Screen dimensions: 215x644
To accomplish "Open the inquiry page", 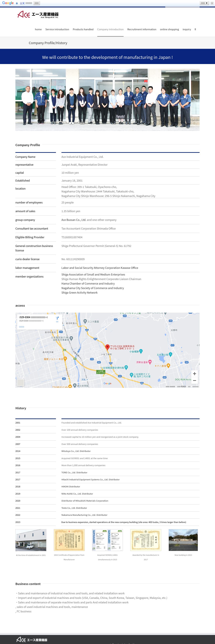I will click(x=187, y=29).
